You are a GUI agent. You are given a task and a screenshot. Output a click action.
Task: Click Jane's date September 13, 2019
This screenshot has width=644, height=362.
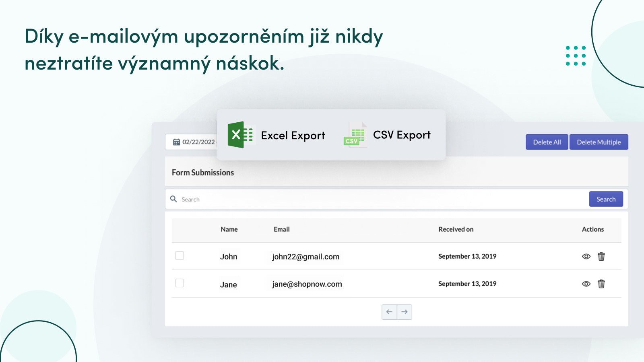coord(467,284)
